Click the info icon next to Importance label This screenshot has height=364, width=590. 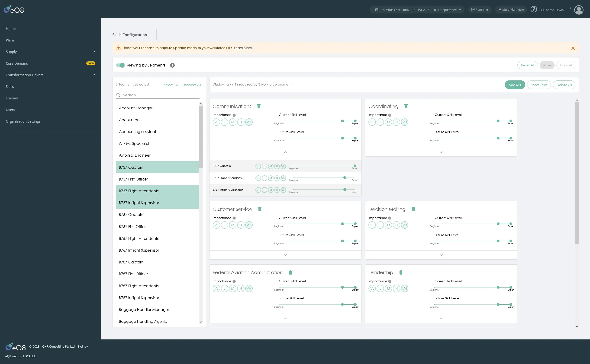point(234,115)
